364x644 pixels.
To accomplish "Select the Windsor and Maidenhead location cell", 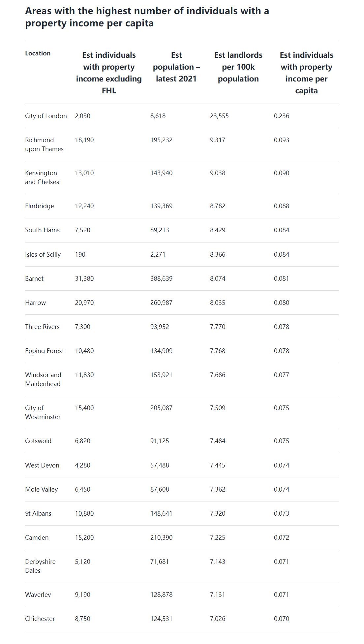I will pos(43,379).
